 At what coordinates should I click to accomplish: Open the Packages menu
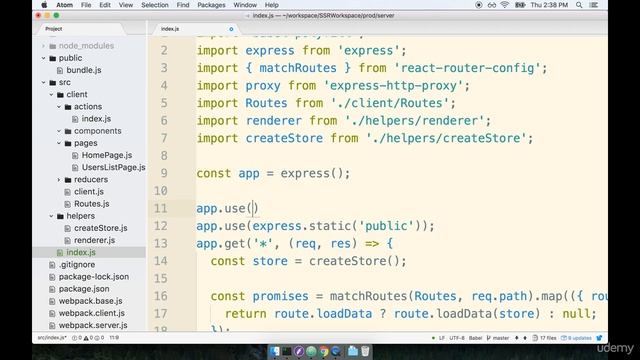point(211,5)
